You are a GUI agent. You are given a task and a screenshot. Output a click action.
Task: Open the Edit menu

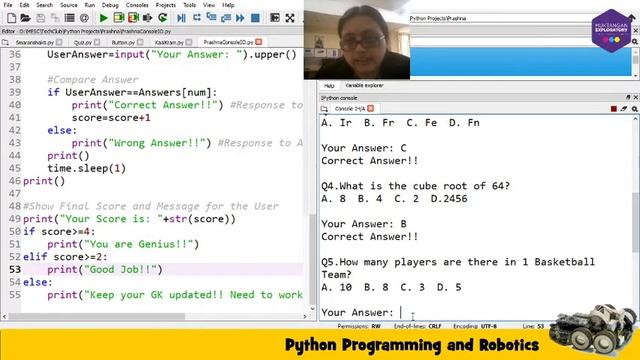(24, 5)
